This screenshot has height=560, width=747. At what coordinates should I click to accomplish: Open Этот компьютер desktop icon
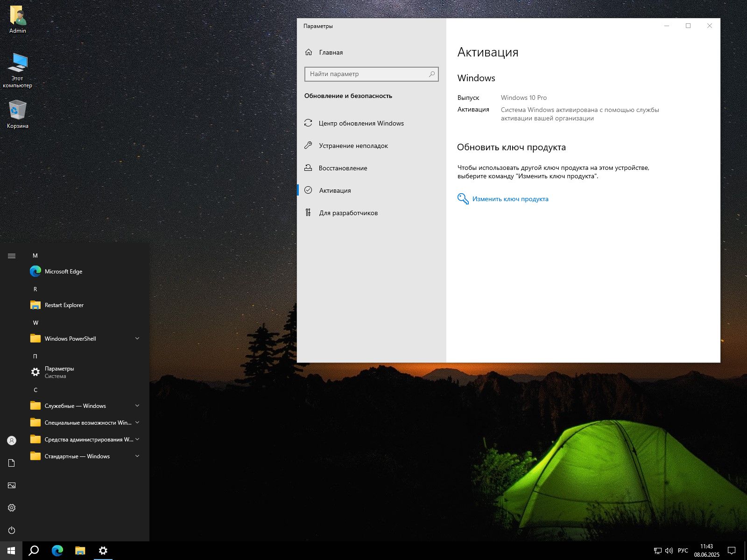tap(18, 70)
